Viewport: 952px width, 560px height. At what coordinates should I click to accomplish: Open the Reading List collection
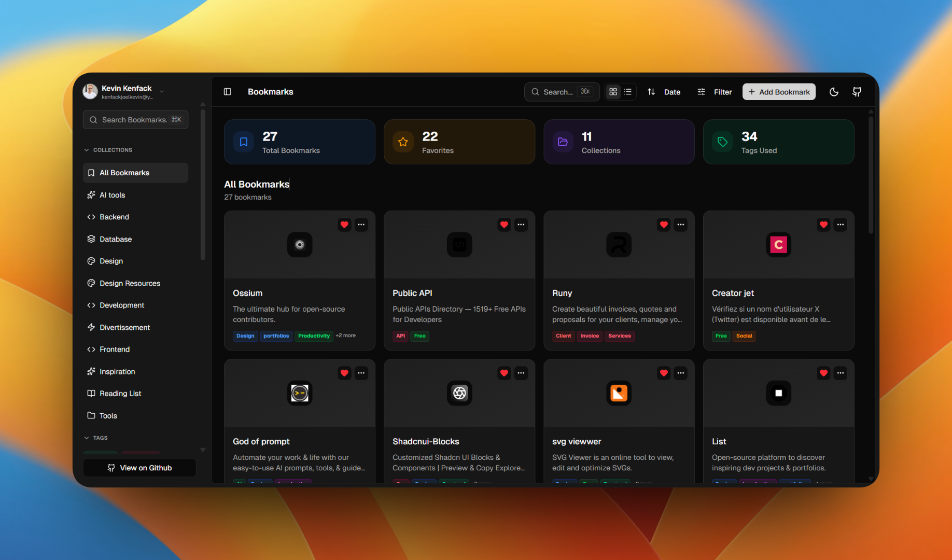point(135,394)
